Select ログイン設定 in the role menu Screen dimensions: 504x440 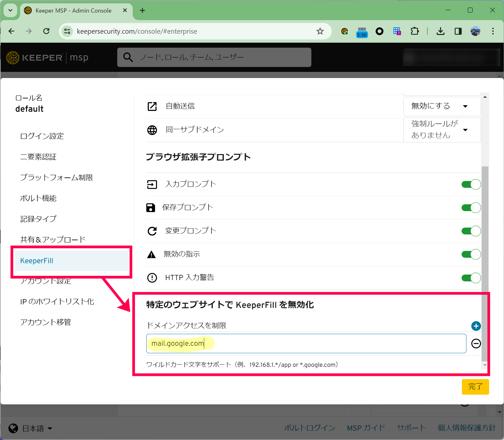click(x=42, y=136)
